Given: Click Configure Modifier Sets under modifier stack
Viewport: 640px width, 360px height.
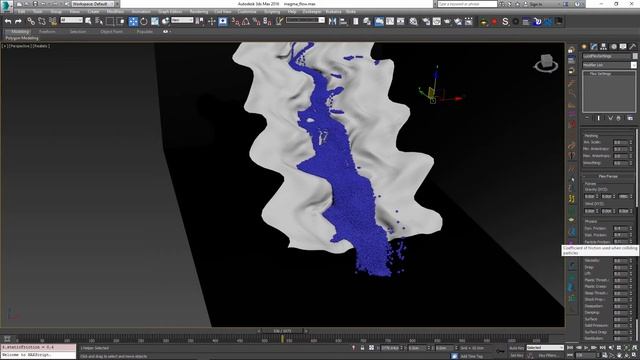Looking at the screenshot, I should click(630, 118).
